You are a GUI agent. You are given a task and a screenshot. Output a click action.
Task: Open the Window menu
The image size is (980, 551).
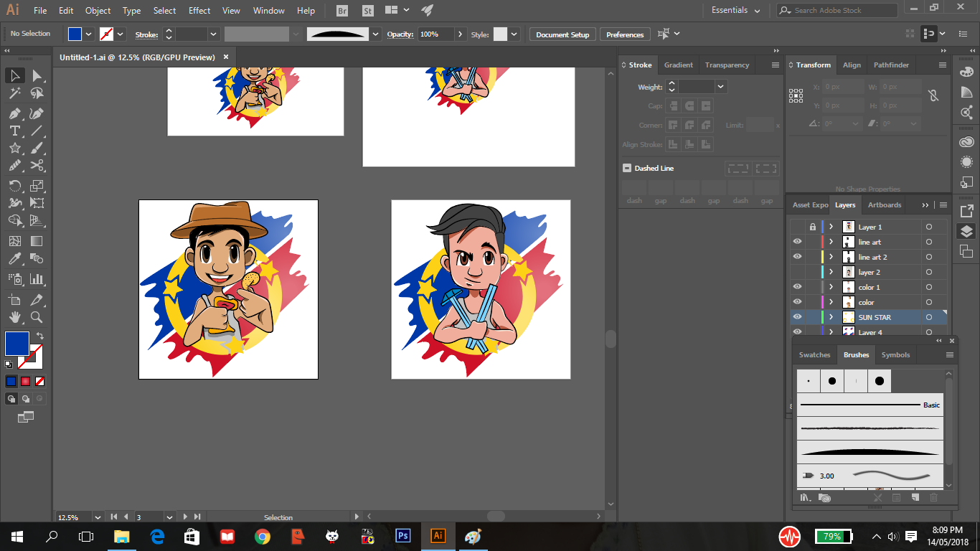click(x=269, y=11)
